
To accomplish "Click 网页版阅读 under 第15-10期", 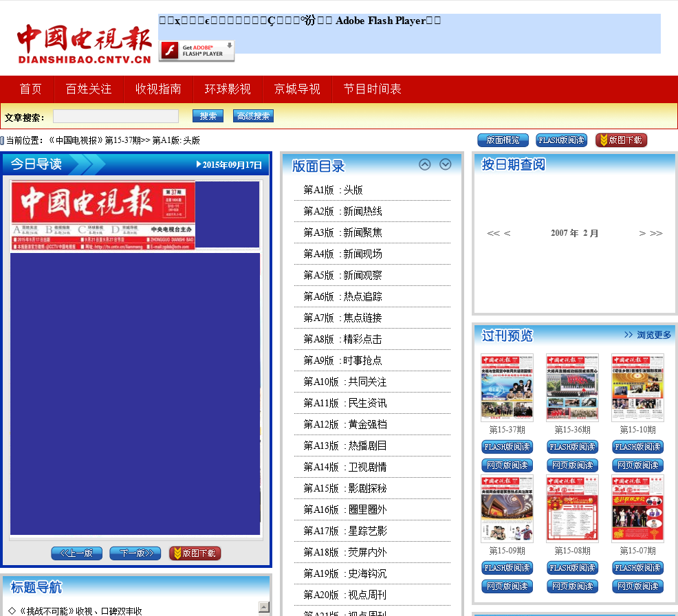I will click(638, 465).
